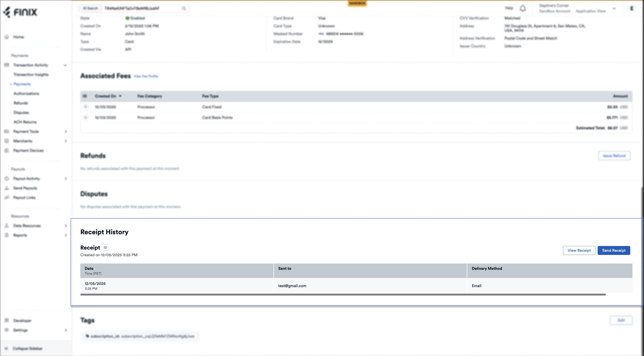
Task: Expand the Merchants sidebar section
Action: [x=66, y=141]
